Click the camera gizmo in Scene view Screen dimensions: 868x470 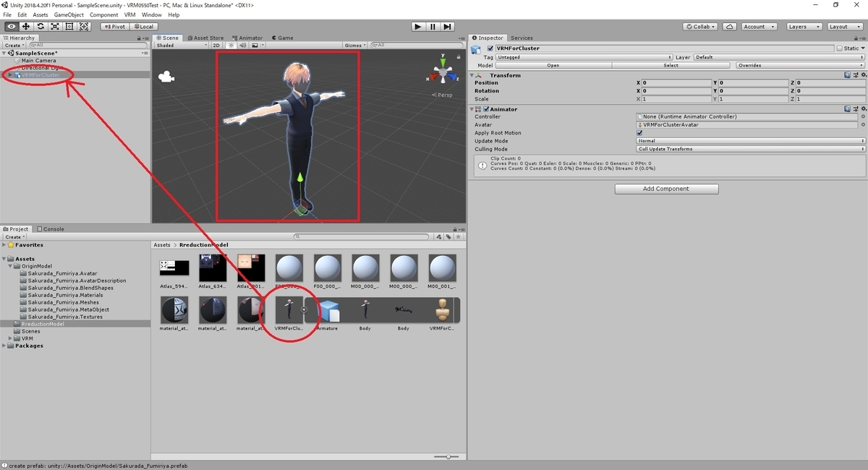167,77
